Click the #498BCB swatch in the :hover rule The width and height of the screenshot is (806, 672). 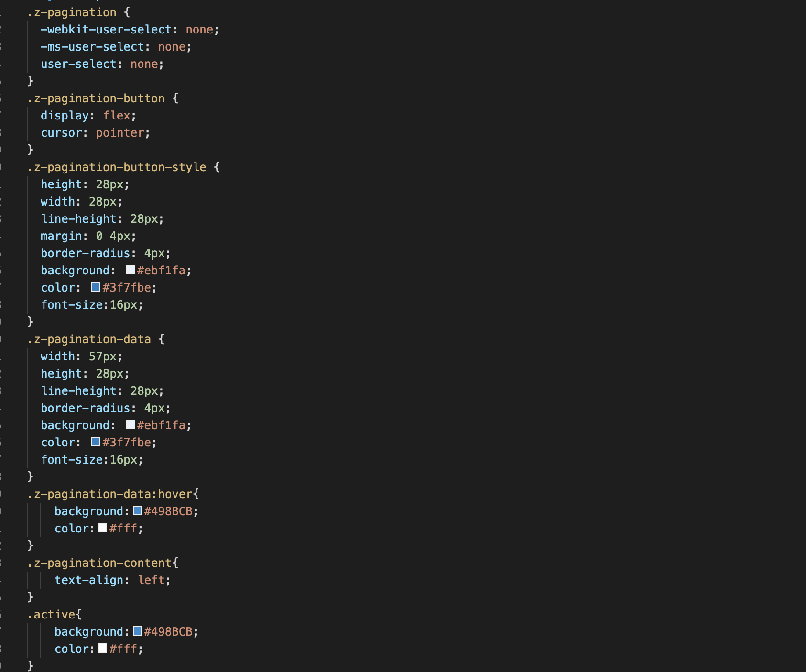tap(137, 511)
